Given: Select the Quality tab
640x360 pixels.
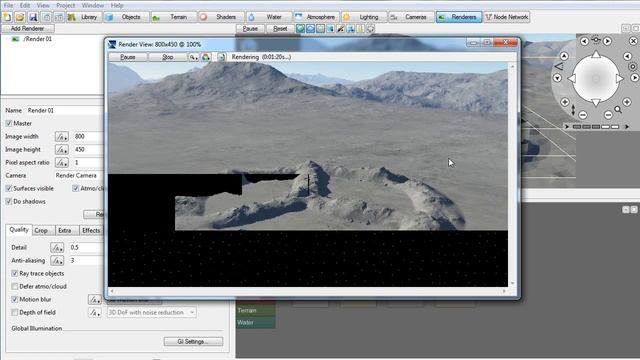Looking at the screenshot, I should (x=19, y=230).
